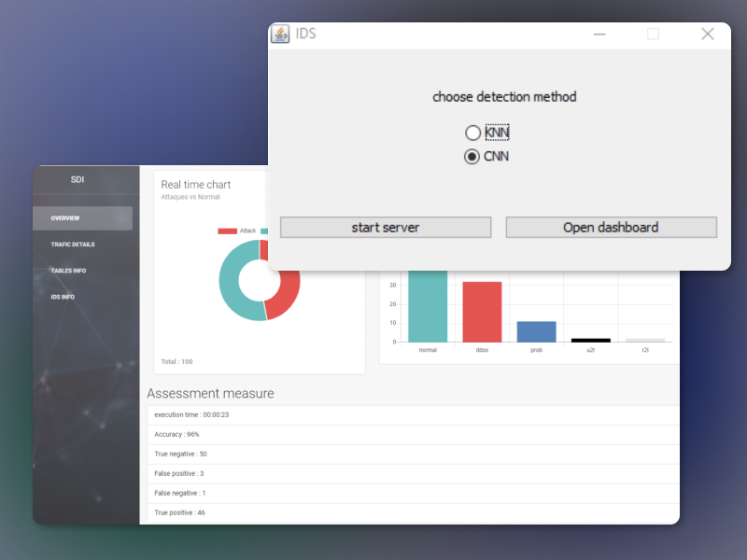Image resolution: width=747 pixels, height=560 pixels.
Task: Click the Java icon in IDS title bar
Action: pyautogui.click(x=280, y=34)
